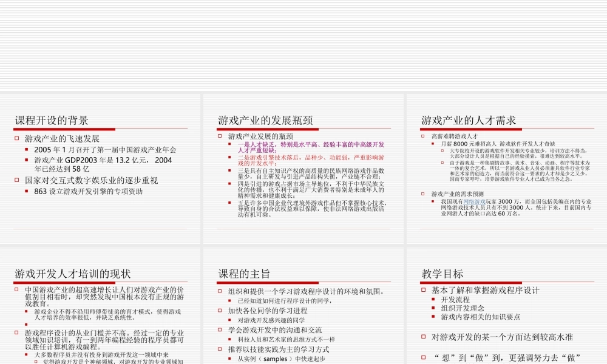
Task: Click the small sub-bullet before "从实例（samples）中快速起步"
Action: point(229,358)
